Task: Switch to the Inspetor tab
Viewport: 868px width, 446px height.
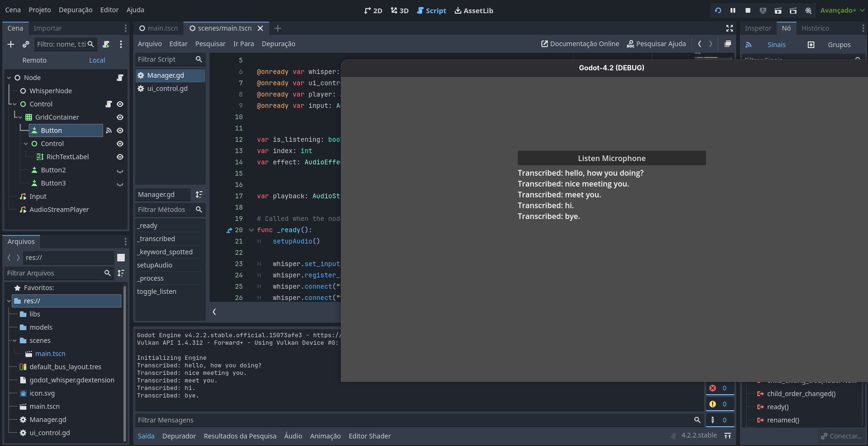Action: pos(758,28)
